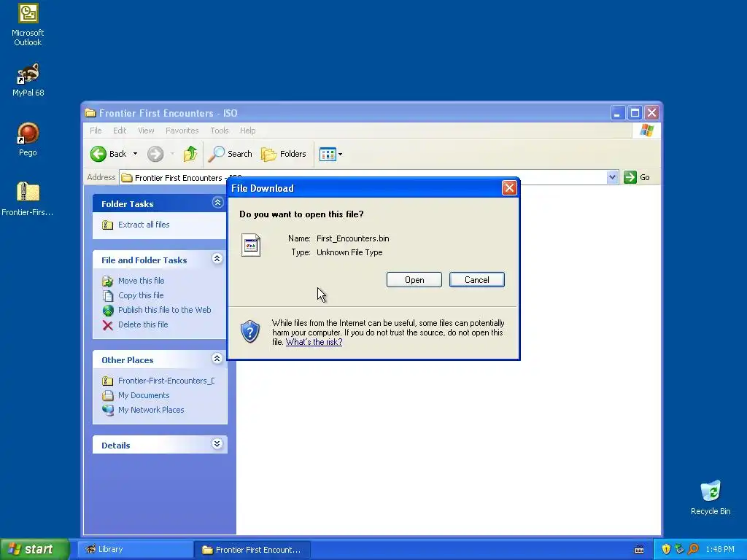Viewport: 747px width, 560px height.
Task: Open the Views button in toolbar
Action: pos(328,155)
